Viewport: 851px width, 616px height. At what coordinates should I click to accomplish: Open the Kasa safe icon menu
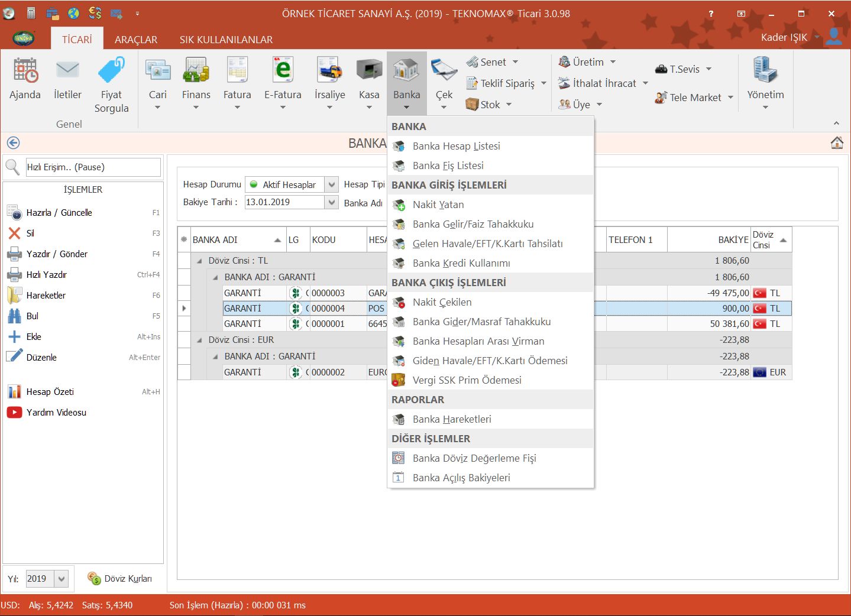(369, 83)
